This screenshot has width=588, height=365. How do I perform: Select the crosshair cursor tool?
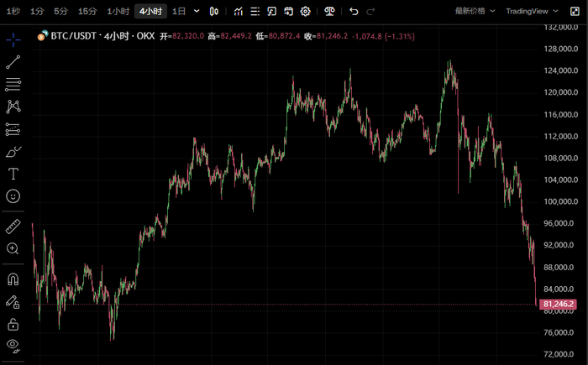point(13,39)
